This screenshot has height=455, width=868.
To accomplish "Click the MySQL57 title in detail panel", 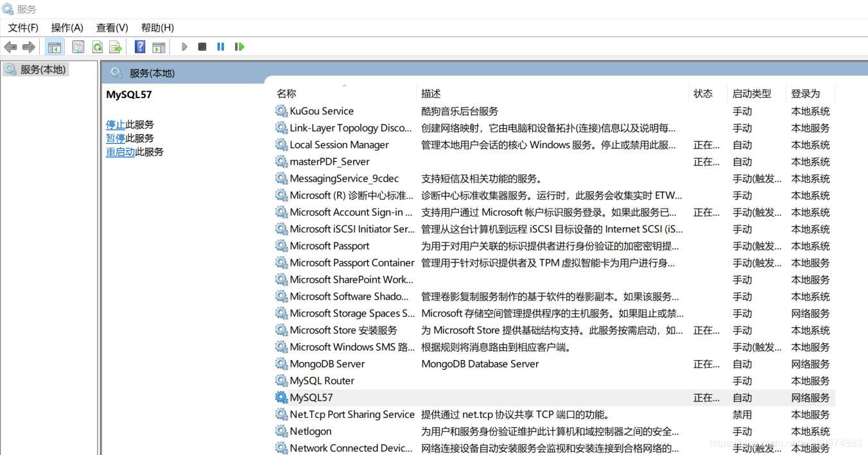I will (x=129, y=94).
